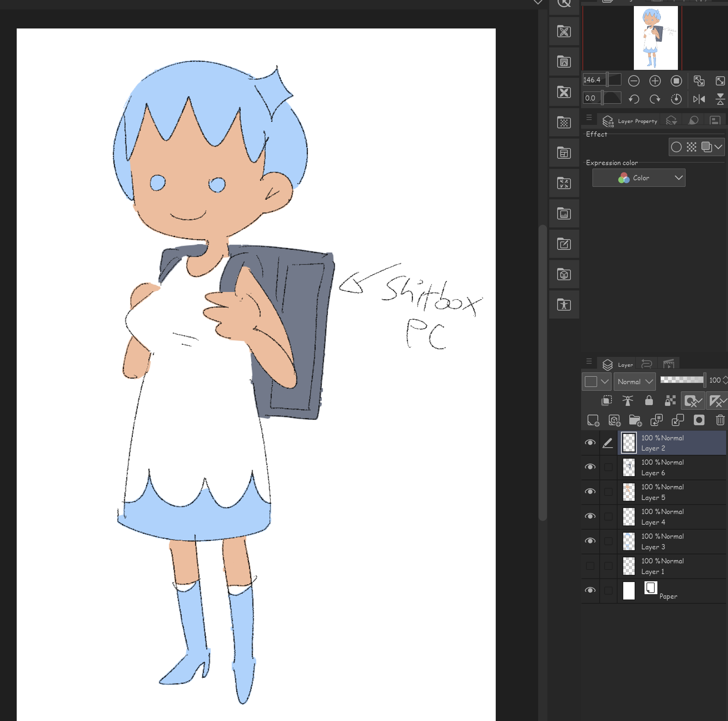Zoom out in the Navigator panel

(633, 81)
